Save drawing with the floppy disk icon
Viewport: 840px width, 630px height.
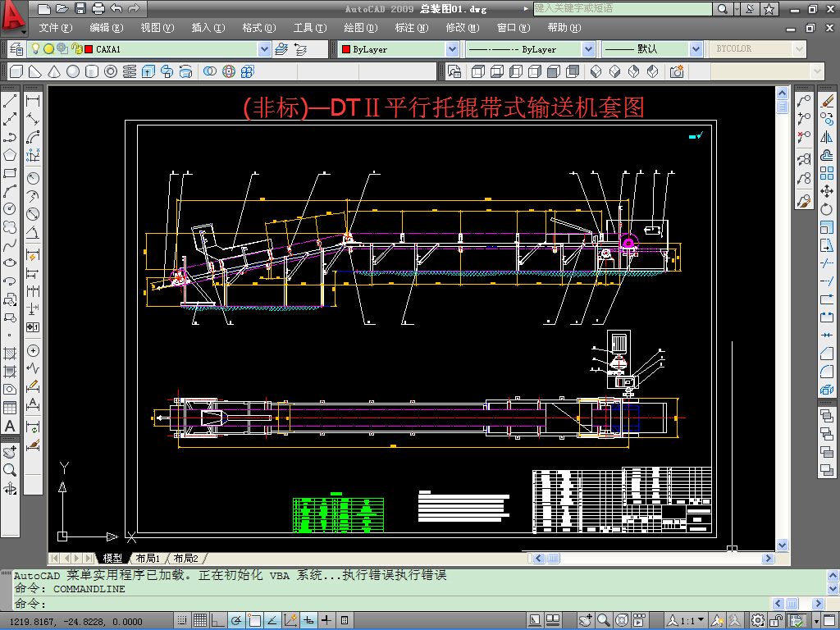[80, 8]
